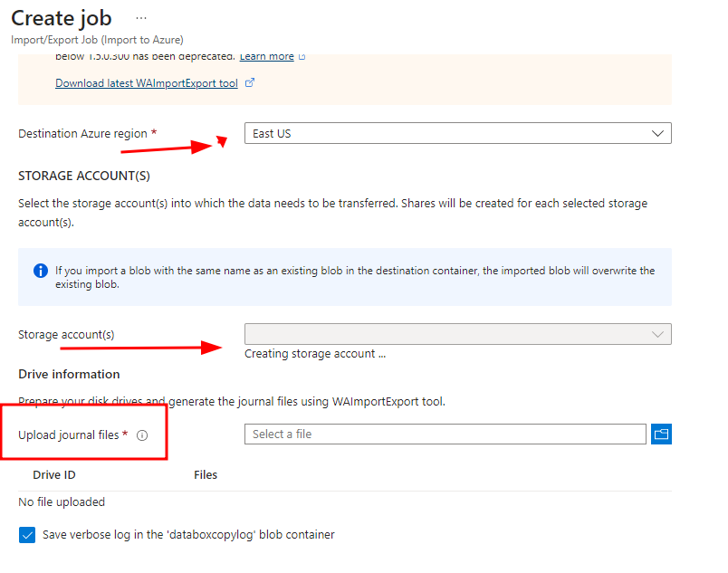Click the blue folder file browse icon

pos(661,434)
